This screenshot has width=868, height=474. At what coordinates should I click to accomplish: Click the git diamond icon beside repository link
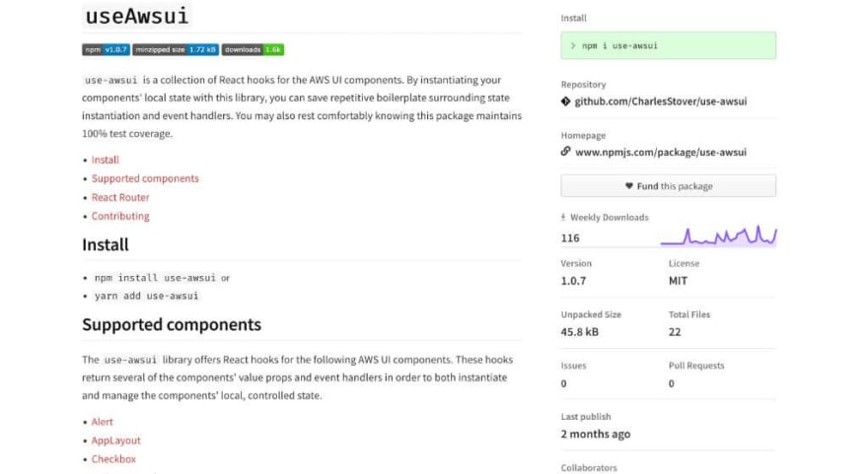click(x=565, y=102)
